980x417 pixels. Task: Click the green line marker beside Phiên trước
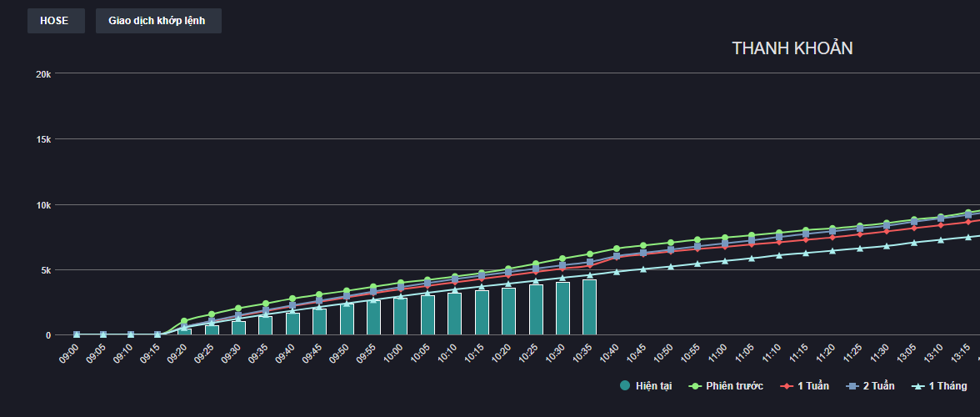696,385
